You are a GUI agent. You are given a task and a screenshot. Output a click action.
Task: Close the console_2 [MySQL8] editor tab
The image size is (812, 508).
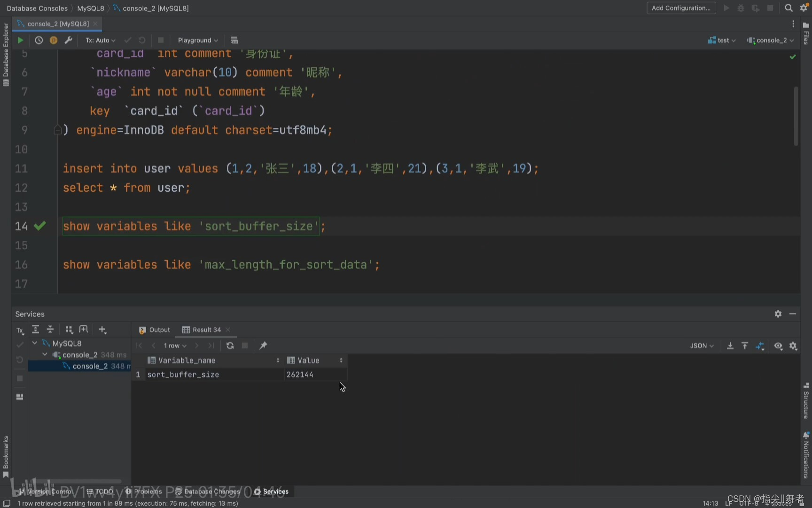point(95,24)
